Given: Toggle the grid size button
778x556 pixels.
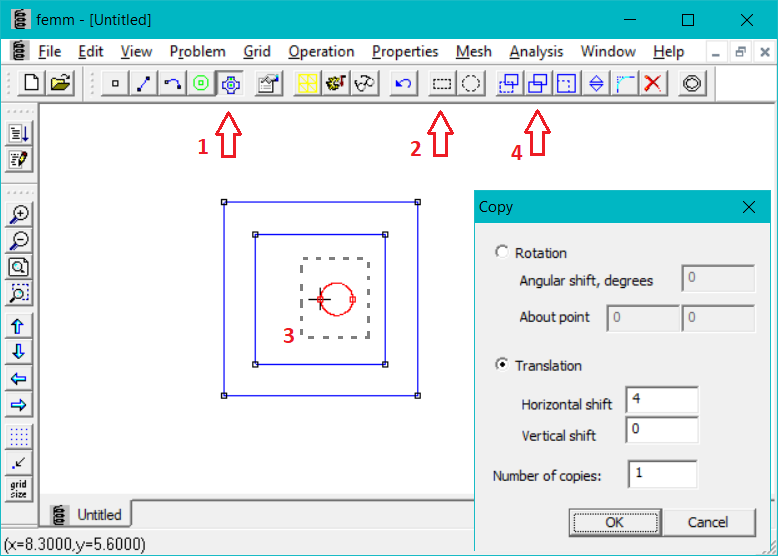Looking at the screenshot, I should point(19,489).
